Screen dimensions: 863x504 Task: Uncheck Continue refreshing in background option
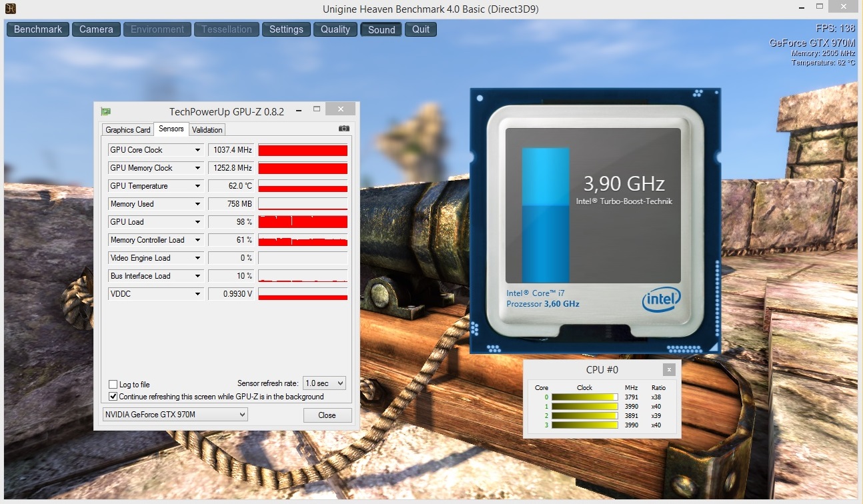(x=113, y=397)
